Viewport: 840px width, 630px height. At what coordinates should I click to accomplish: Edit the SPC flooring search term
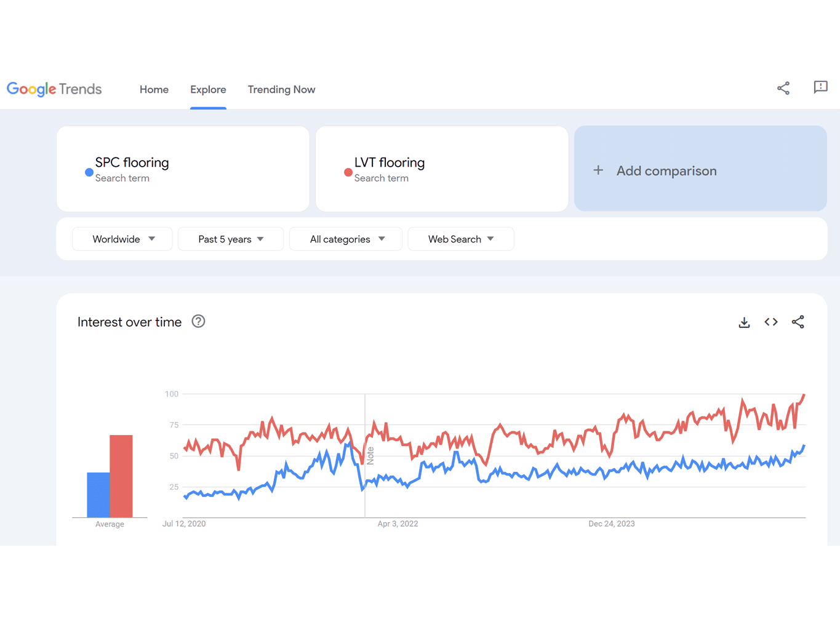183,169
